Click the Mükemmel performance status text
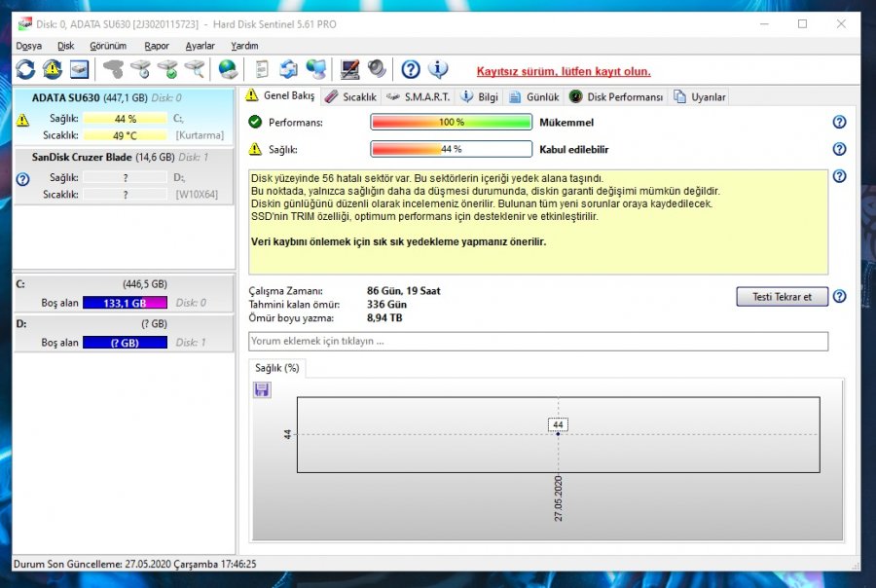Viewport: 876px width, 588px height. 566,123
